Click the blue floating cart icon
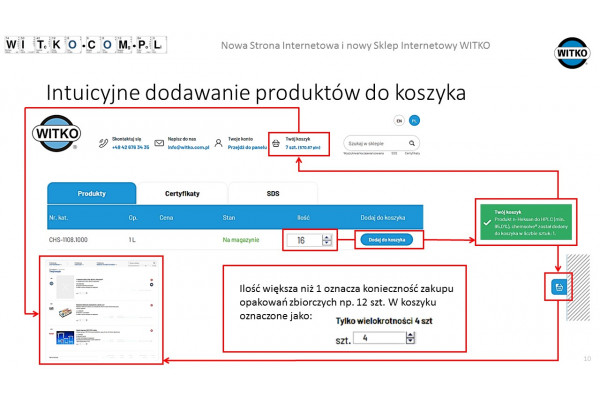 coord(559,287)
